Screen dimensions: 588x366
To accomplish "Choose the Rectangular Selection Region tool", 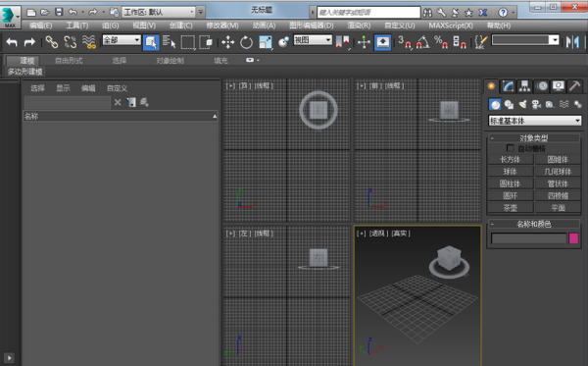I will coord(188,42).
